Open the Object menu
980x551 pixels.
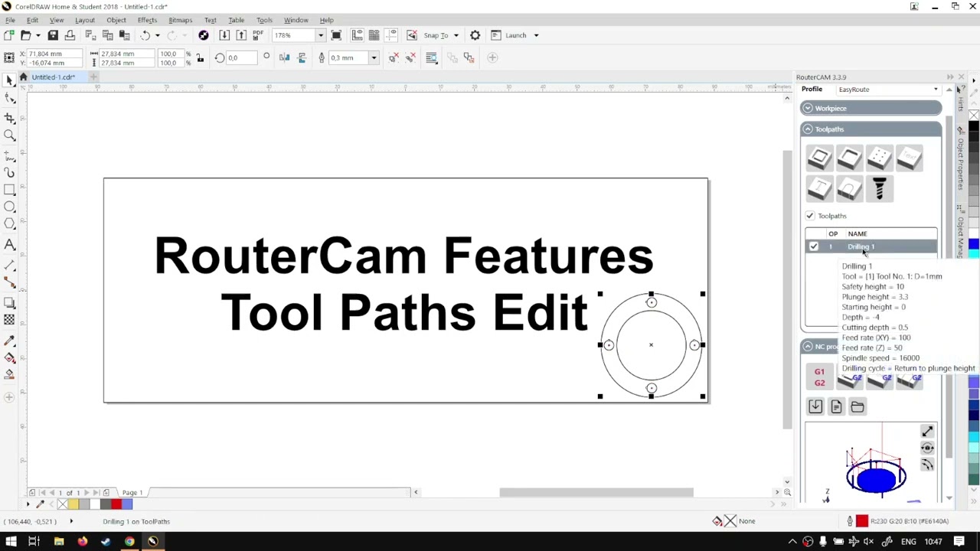[116, 20]
